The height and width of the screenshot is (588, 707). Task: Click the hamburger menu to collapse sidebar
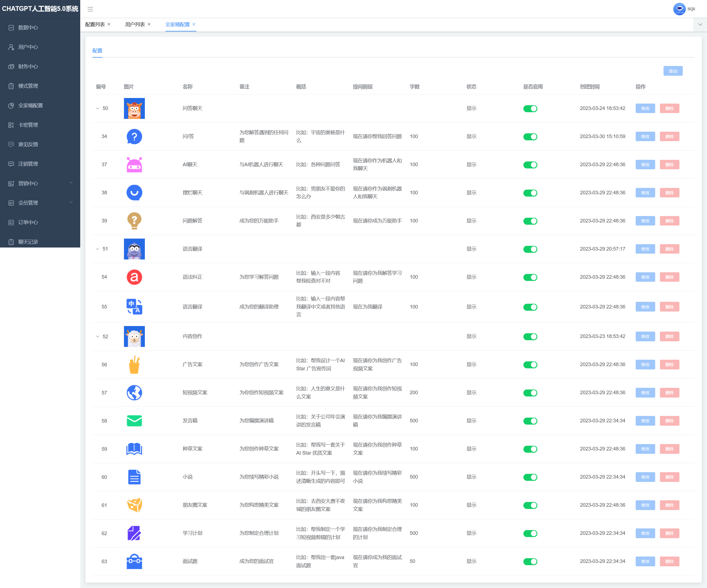click(x=90, y=9)
